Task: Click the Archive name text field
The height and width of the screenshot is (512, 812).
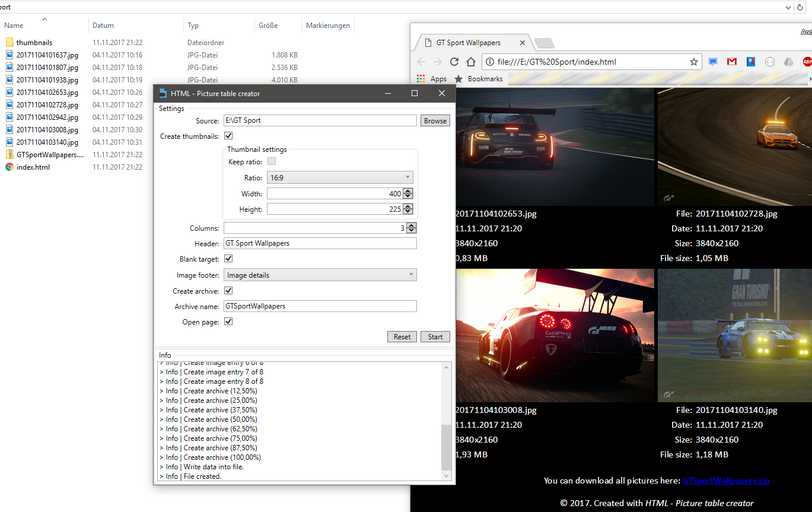Action: coord(320,306)
